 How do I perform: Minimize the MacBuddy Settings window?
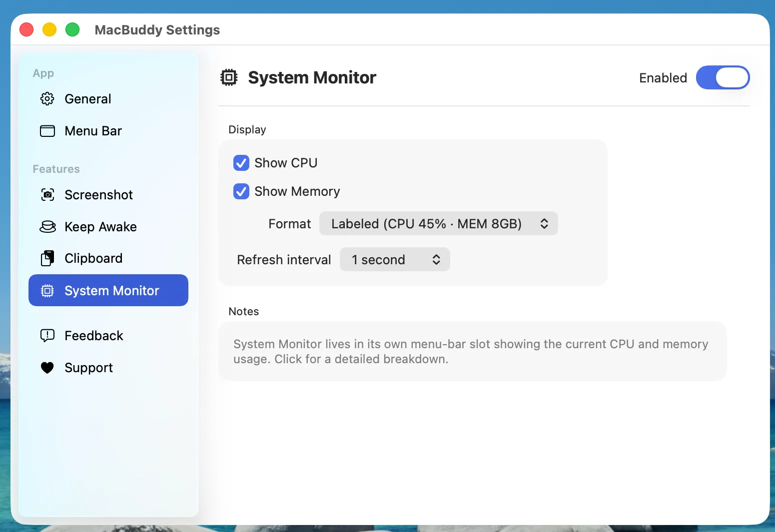(49, 29)
